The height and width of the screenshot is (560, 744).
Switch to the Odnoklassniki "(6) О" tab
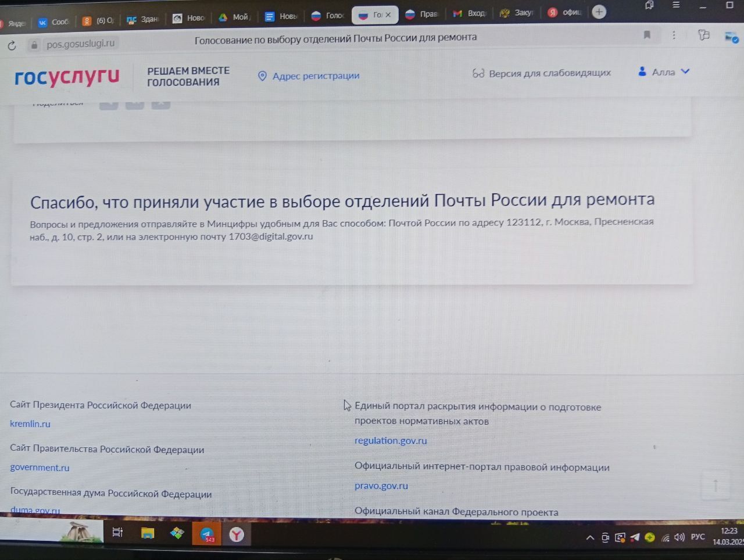tap(98, 21)
